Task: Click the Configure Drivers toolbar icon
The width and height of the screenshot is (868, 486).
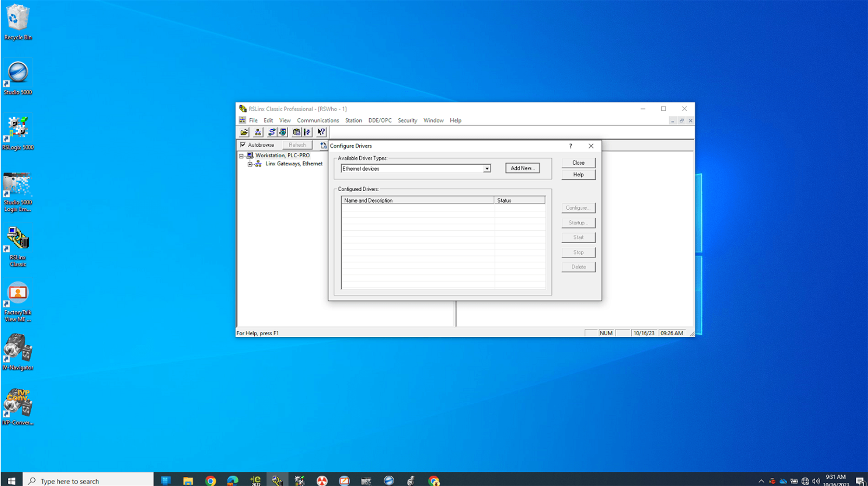Action: tap(272, 132)
